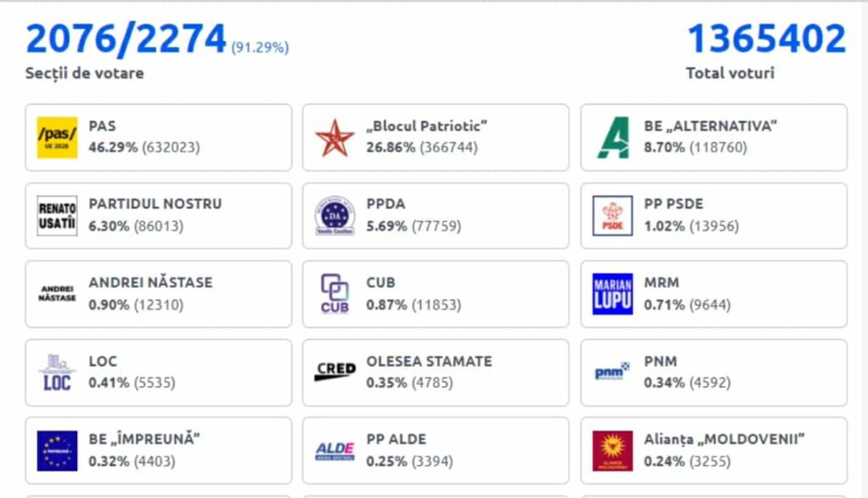This screenshot has height=498, width=868.
Task: Click the red star Blocul Patriotic logo
Action: [335, 137]
